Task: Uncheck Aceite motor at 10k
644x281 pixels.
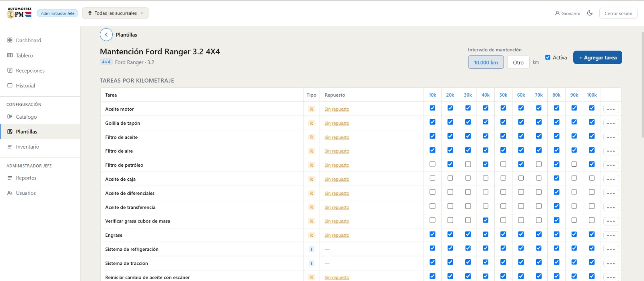Action: tap(432, 108)
